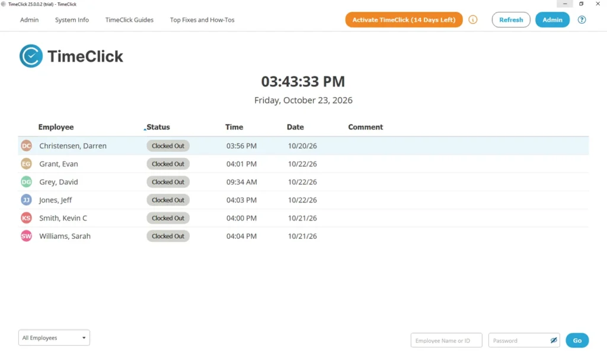Viewport: 607px width, 364px height.
Task: Click Evan Grant's 10/22/26 date cell
Action: (302, 164)
